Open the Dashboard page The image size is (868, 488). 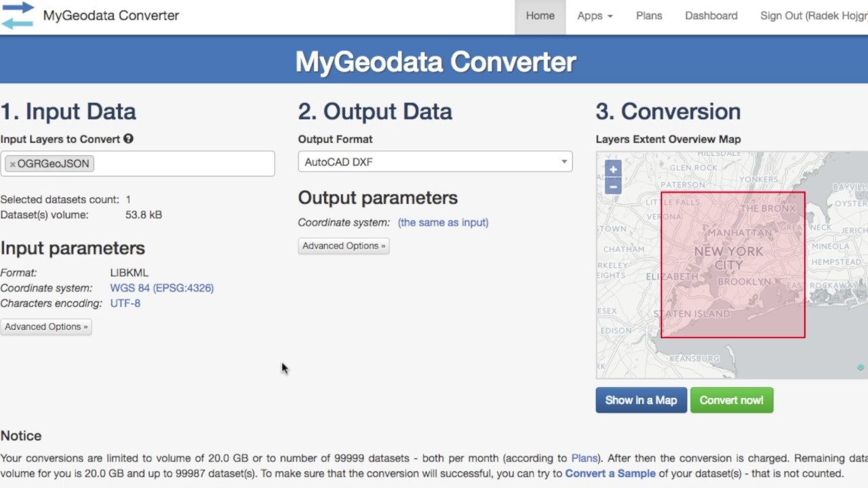tap(711, 16)
